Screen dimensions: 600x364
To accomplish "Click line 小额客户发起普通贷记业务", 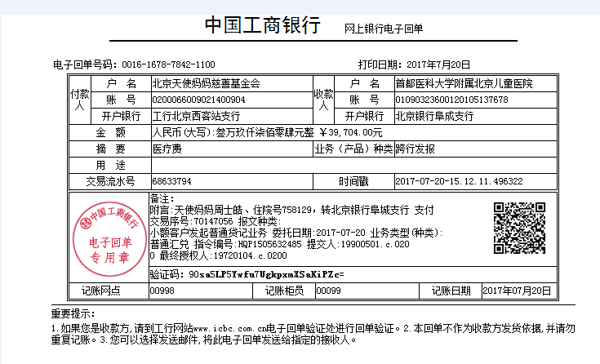I will [x=208, y=233].
